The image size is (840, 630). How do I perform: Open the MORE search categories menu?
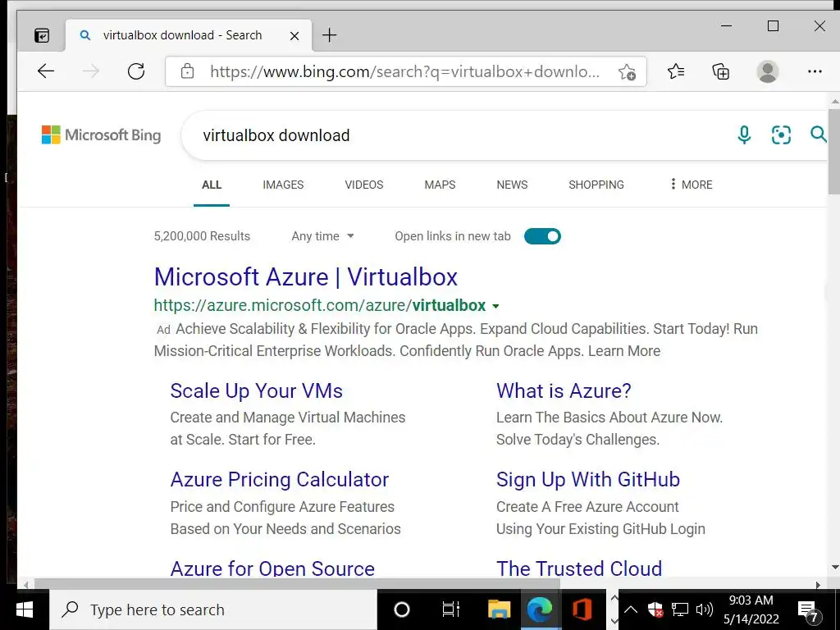coord(691,185)
